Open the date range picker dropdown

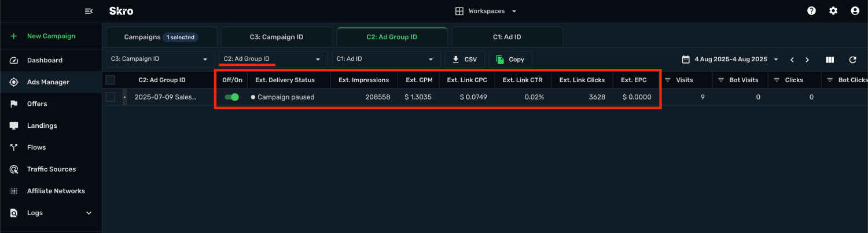[730, 60]
